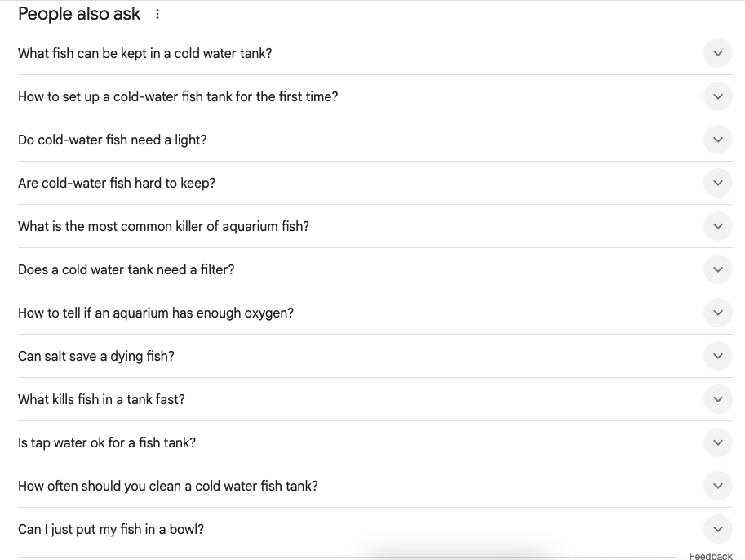The height and width of the screenshot is (560, 745).
Task: Expand chevron for 'What kills fish in a tank fast?'
Action: (718, 400)
